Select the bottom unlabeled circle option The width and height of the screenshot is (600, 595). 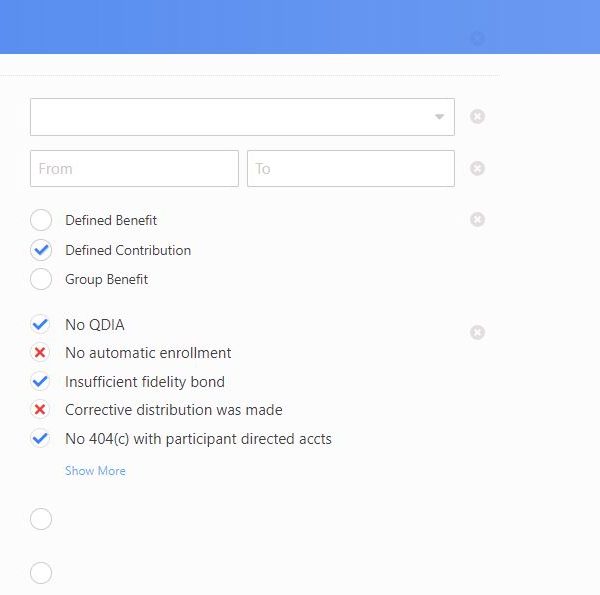point(41,573)
